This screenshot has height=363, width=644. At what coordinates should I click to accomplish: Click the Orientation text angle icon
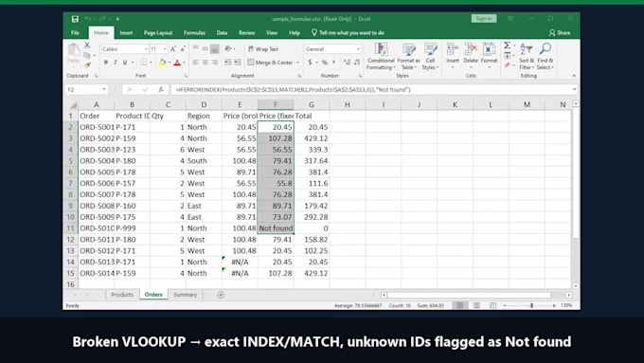tap(228, 49)
